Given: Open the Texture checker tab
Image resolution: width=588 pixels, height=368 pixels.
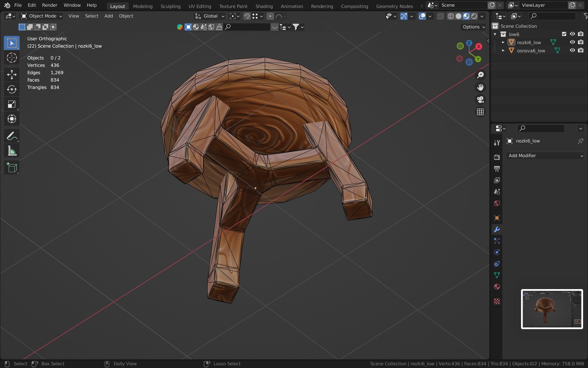Looking at the screenshot, I should [x=497, y=301].
